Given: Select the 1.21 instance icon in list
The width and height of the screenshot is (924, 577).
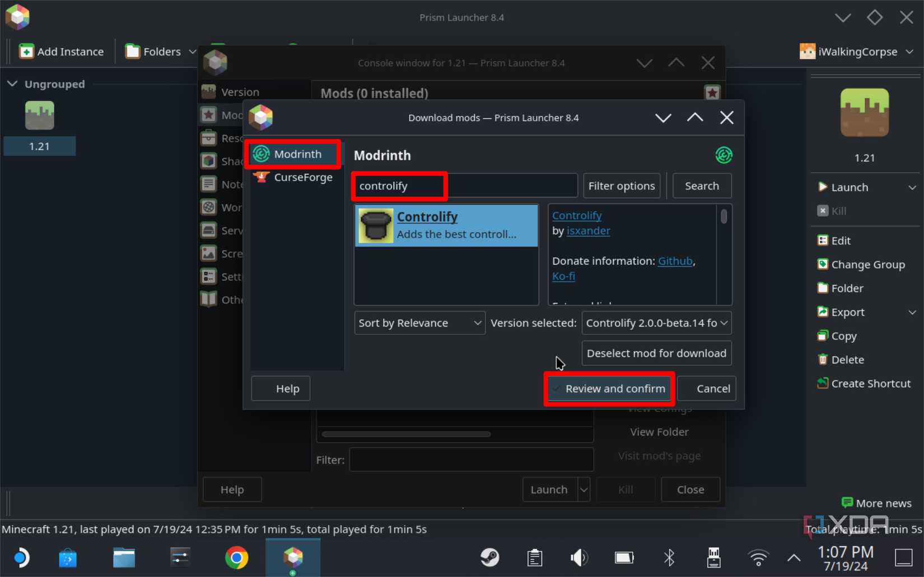Looking at the screenshot, I should (x=39, y=115).
